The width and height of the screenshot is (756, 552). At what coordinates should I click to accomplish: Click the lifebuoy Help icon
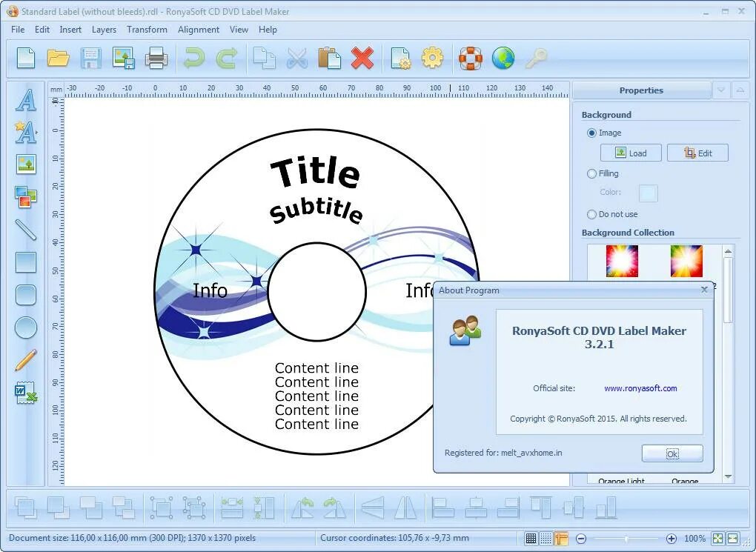[x=470, y=59]
